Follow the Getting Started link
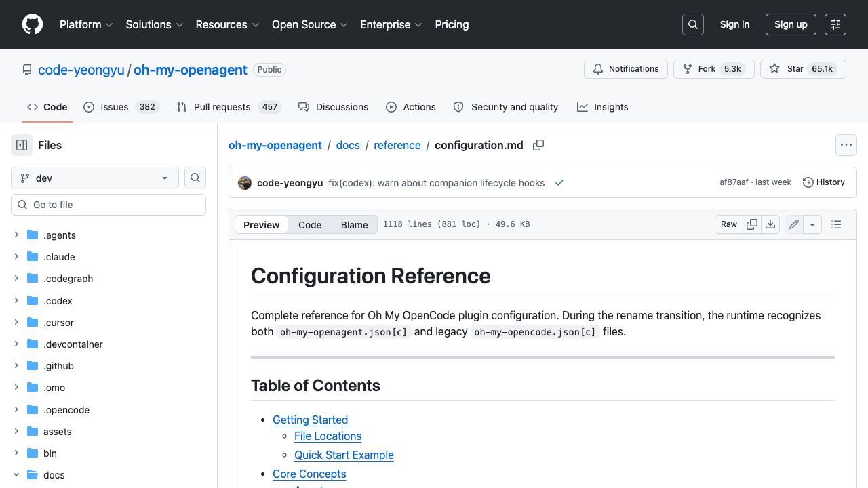868x488 pixels. click(310, 420)
